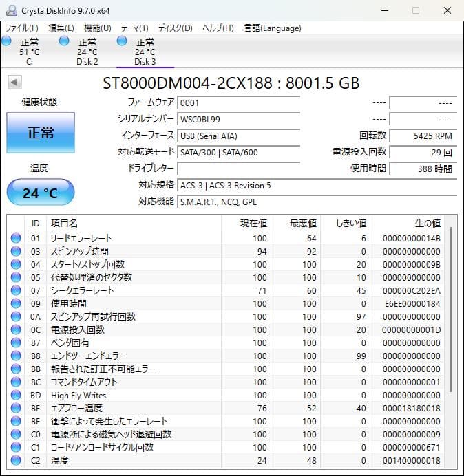Click the power on hours value 388 時間
464x476 pixels.
pos(423,169)
